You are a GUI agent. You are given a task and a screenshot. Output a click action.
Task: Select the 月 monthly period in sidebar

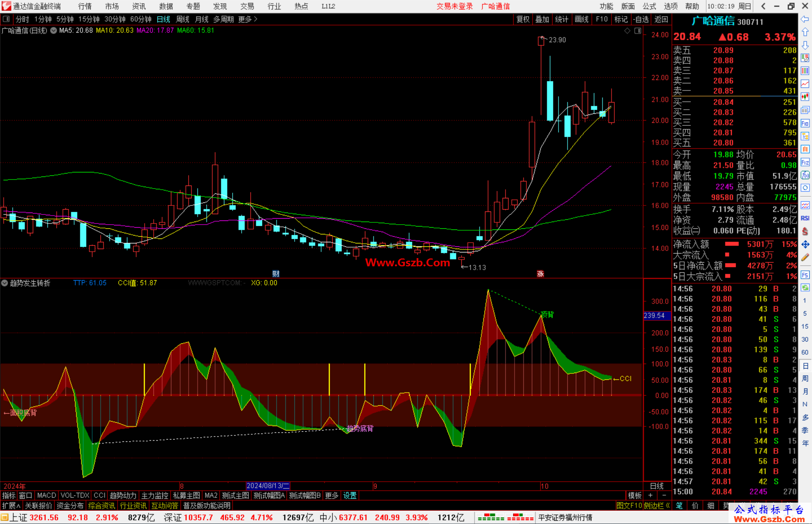click(x=805, y=391)
